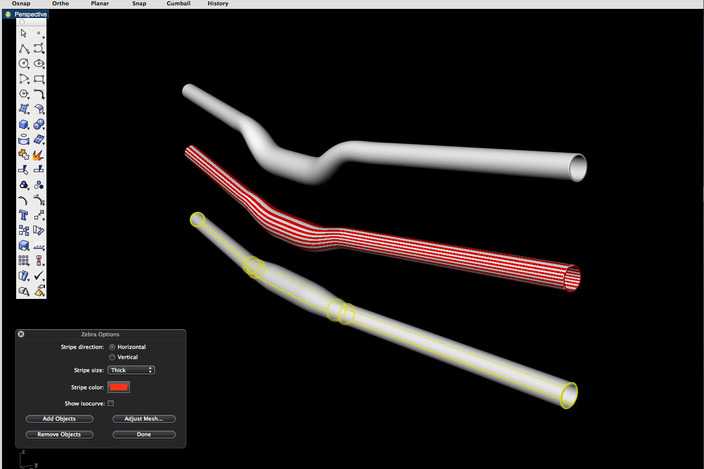704x469 pixels.
Task: Click the Ungroup objects icon
Action: pos(39,185)
